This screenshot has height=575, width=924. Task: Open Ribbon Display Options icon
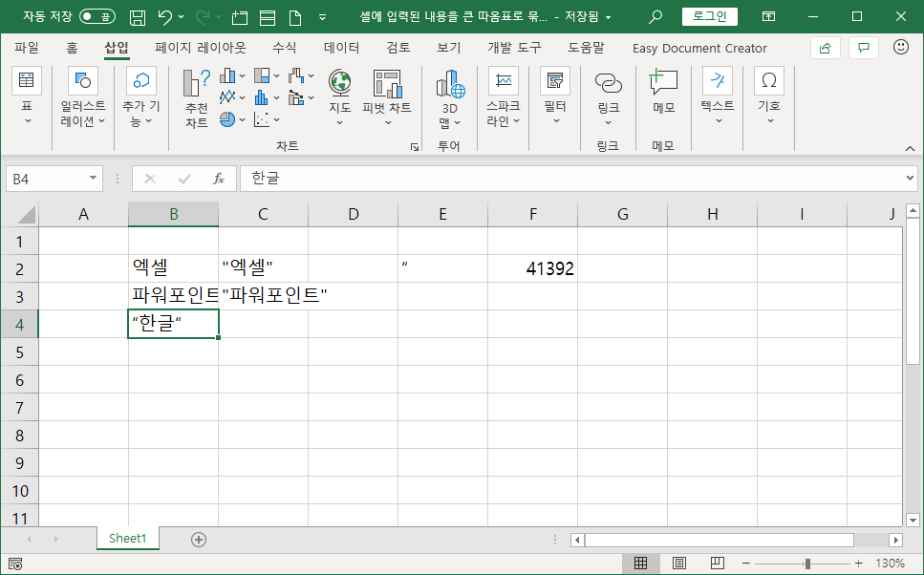tap(768, 16)
